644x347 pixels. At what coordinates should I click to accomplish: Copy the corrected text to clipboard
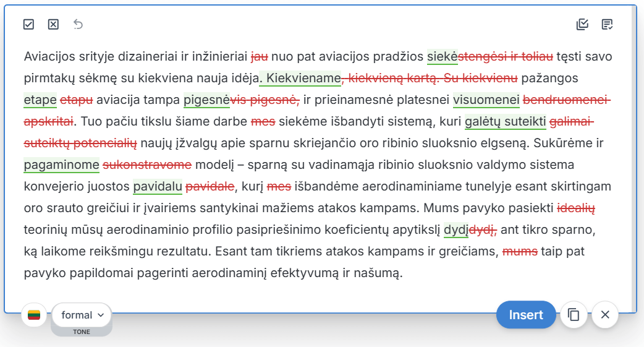pyautogui.click(x=574, y=315)
